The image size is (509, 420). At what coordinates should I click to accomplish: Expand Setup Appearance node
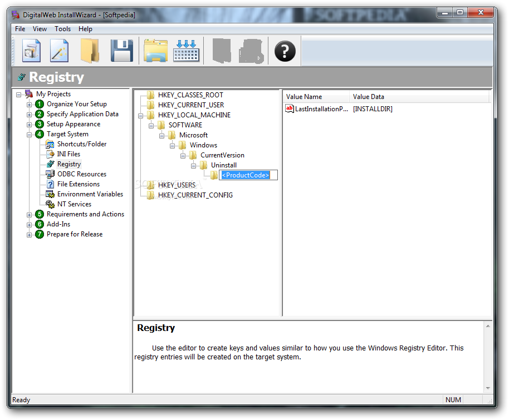point(29,125)
